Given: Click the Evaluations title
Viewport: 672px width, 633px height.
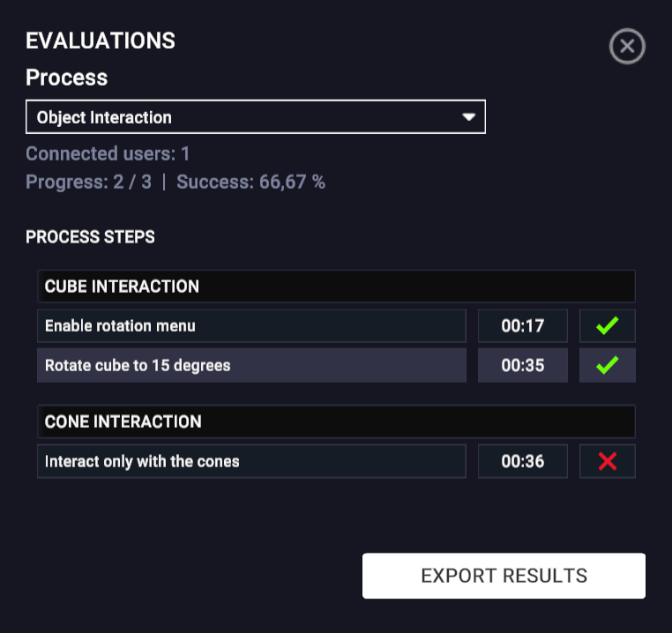Looking at the screenshot, I should (101, 41).
